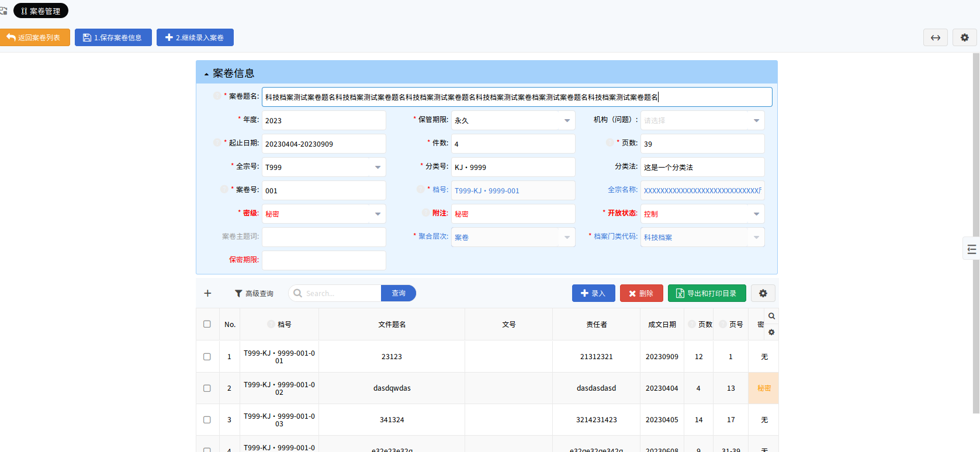Click the 年度 field containing 2023
This screenshot has width=980, height=452.
click(x=324, y=120)
